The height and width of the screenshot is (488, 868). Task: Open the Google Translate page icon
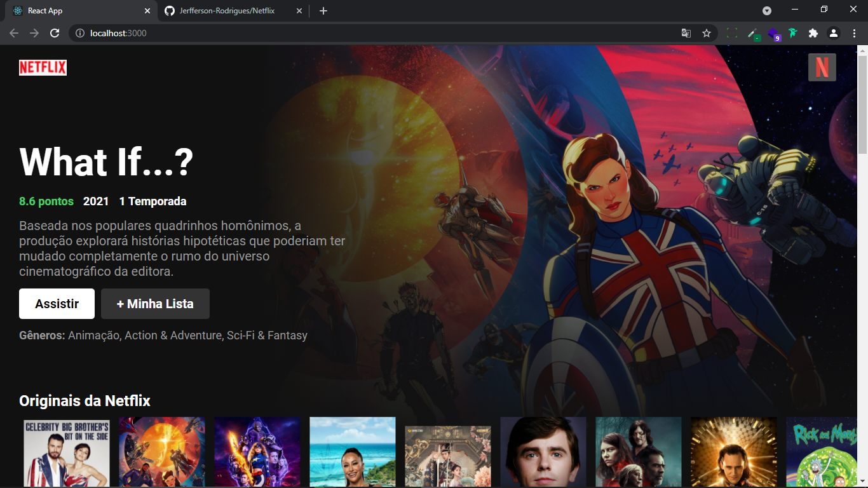point(686,33)
